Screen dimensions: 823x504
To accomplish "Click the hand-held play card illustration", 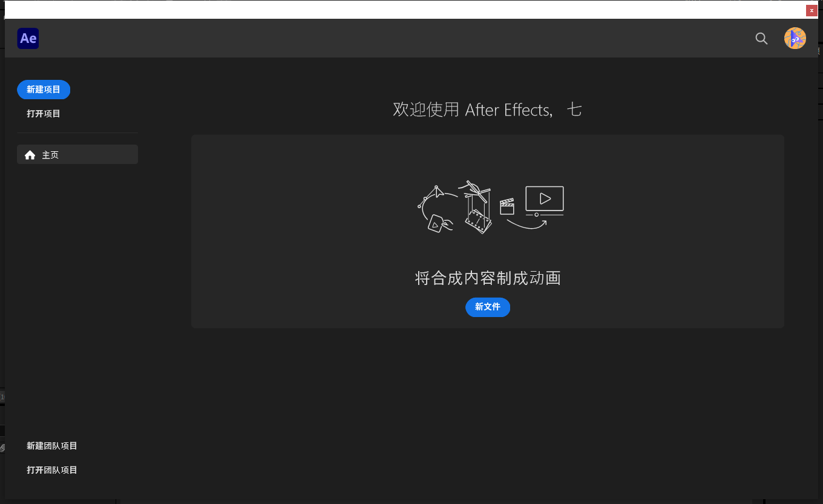I will pyautogui.click(x=441, y=223).
